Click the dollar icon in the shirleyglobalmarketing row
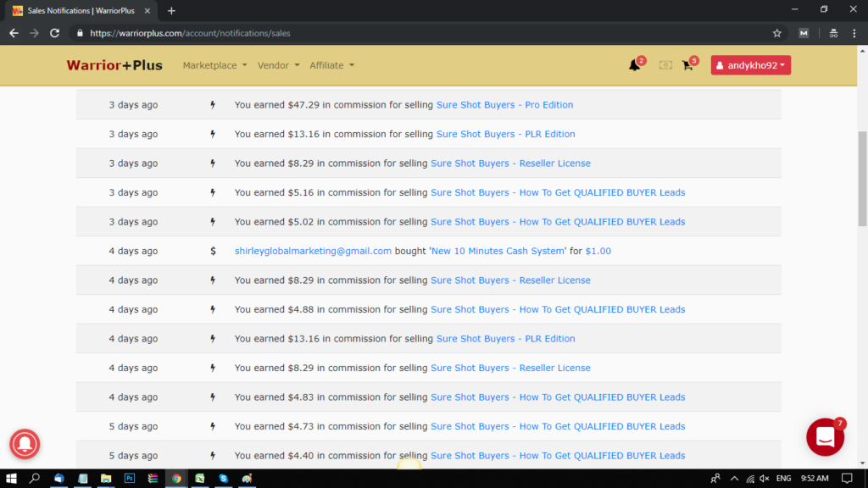Viewport: 868px width, 488px height. click(213, 251)
